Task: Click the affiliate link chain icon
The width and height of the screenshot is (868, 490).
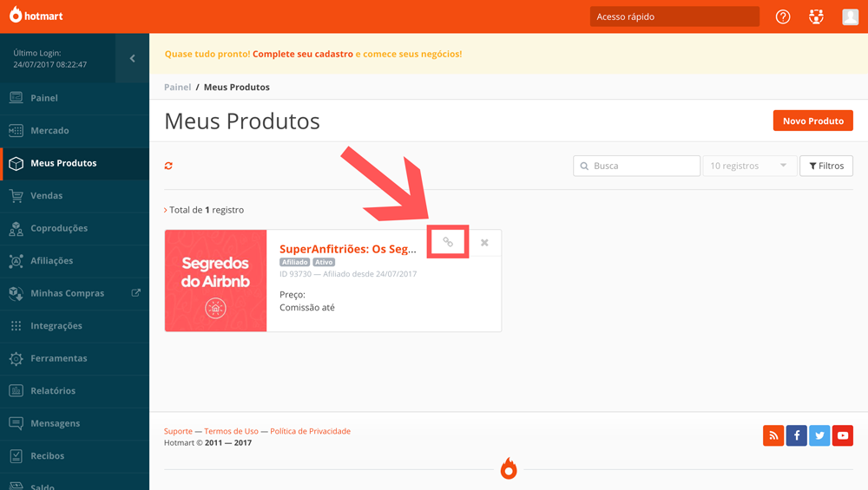Action: point(448,242)
